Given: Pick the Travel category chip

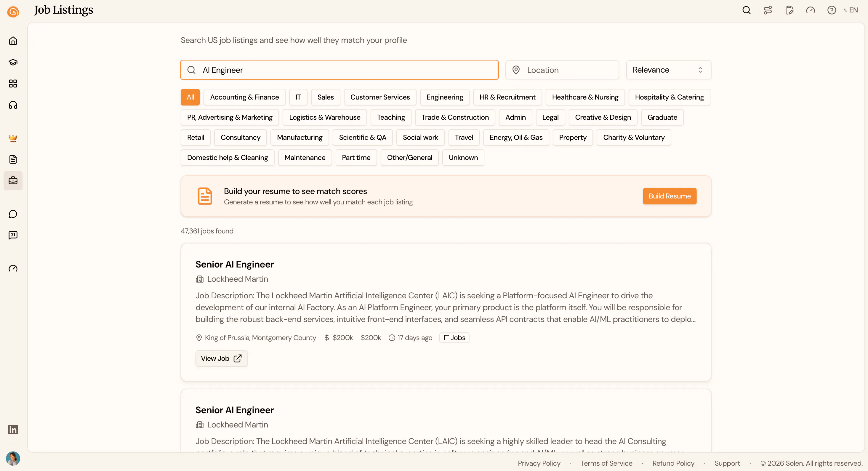Looking at the screenshot, I should [464, 137].
